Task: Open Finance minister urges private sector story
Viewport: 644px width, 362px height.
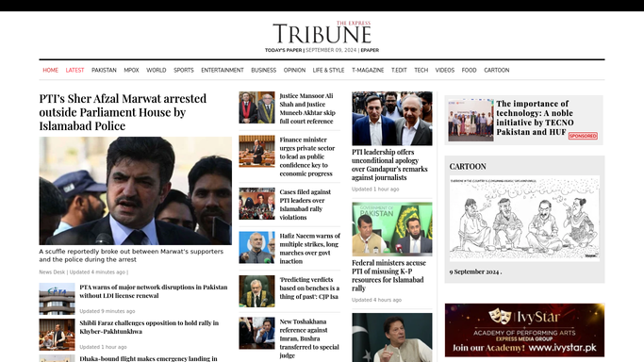Action: click(306, 156)
